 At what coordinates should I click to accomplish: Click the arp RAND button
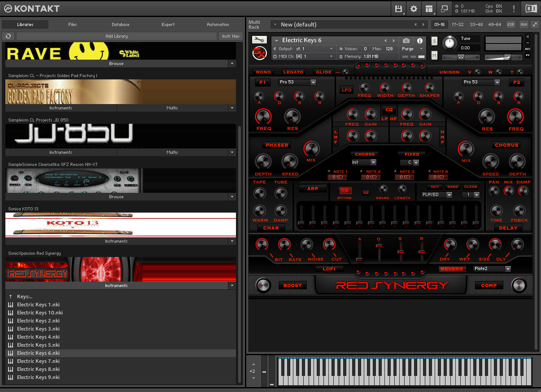tap(453, 187)
